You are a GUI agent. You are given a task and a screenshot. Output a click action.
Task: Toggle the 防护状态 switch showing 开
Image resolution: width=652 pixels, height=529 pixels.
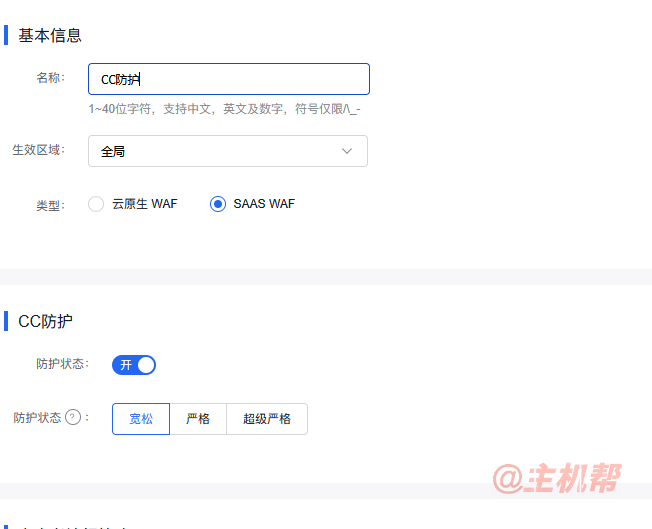134,365
